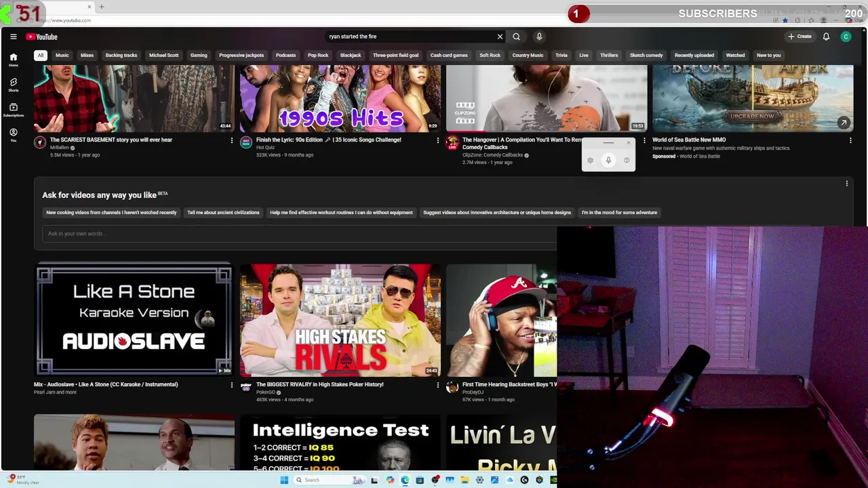This screenshot has height=488, width=868.
Task: Open options for Finish the Lyric video
Action: pos(437,140)
